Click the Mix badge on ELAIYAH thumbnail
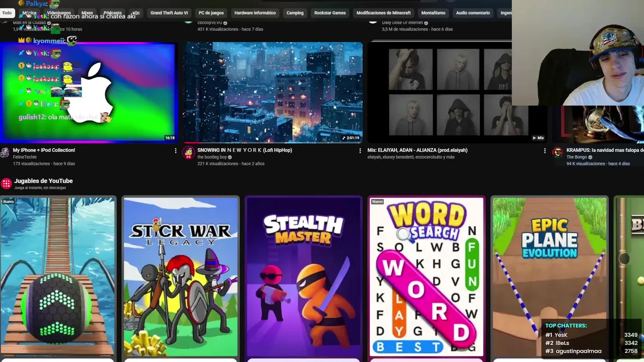 tap(538, 138)
